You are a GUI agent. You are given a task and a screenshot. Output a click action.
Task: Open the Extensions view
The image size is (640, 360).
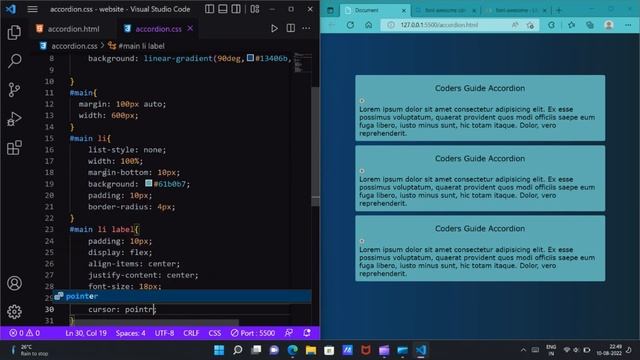pyautogui.click(x=14, y=148)
